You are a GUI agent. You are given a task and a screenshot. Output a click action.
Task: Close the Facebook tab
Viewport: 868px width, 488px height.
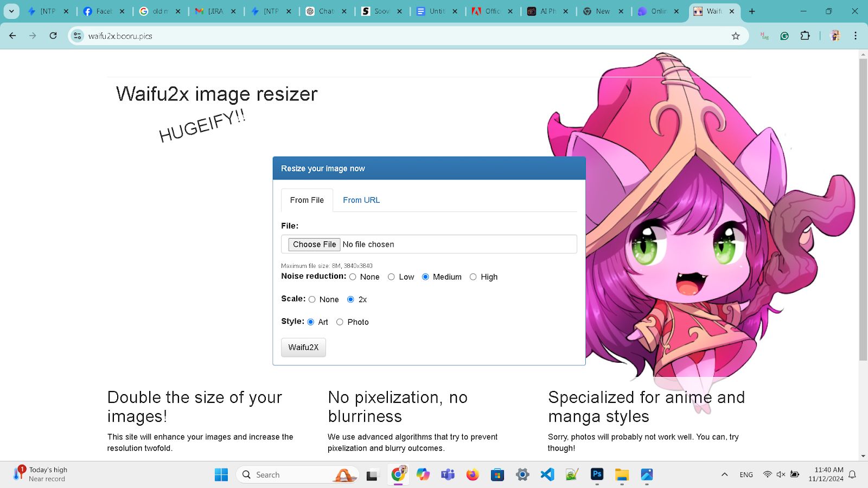(122, 11)
